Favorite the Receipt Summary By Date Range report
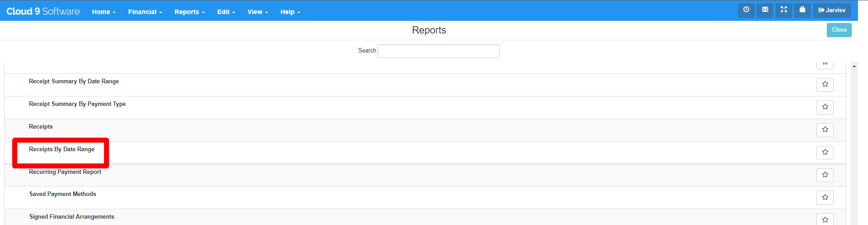 (825, 85)
